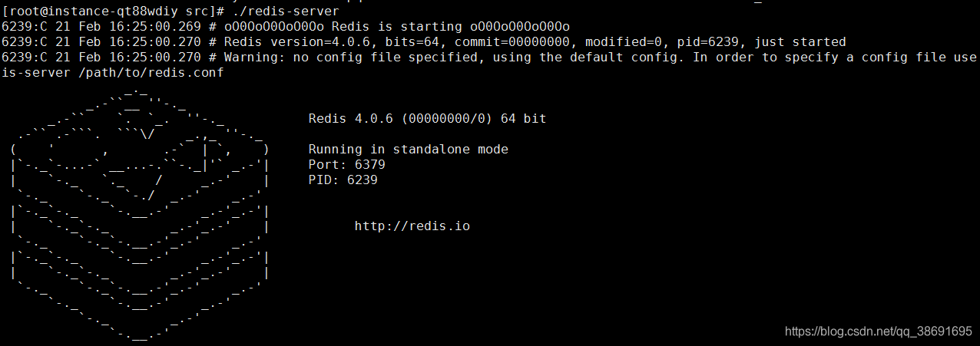Click the no config file Warning line

[x=489, y=58]
